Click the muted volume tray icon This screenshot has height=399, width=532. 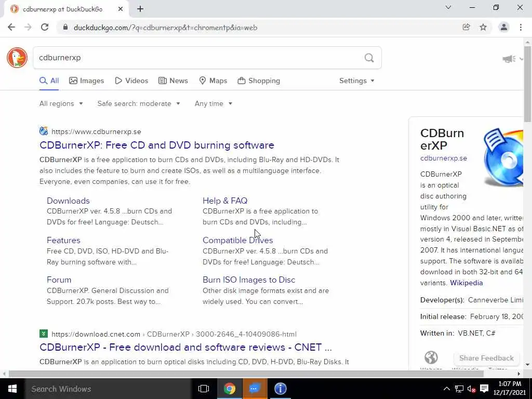point(471,389)
